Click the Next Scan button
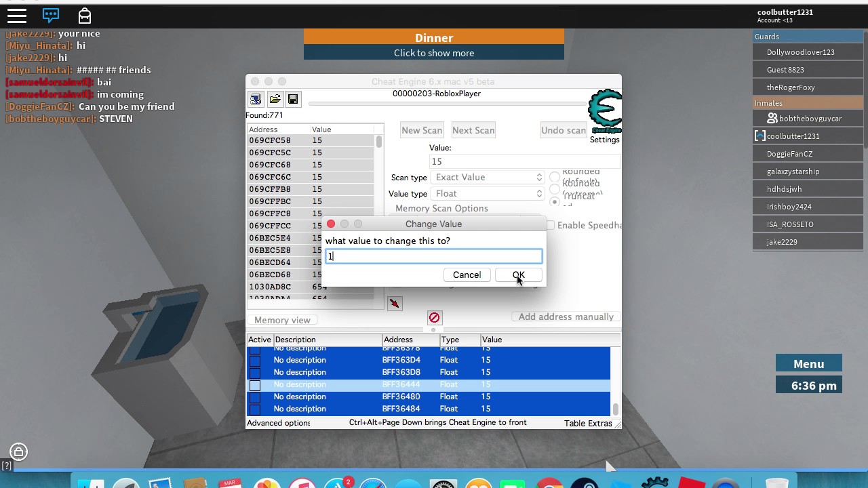 click(473, 130)
